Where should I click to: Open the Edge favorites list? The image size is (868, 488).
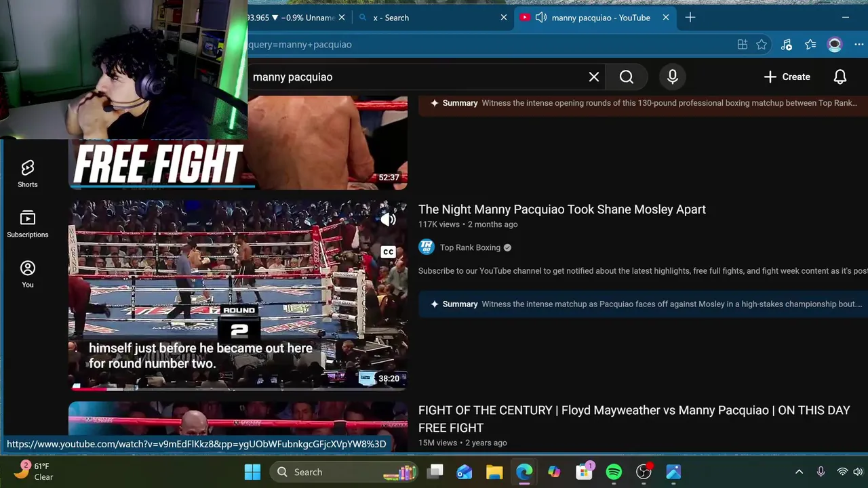pyautogui.click(x=810, y=45)
